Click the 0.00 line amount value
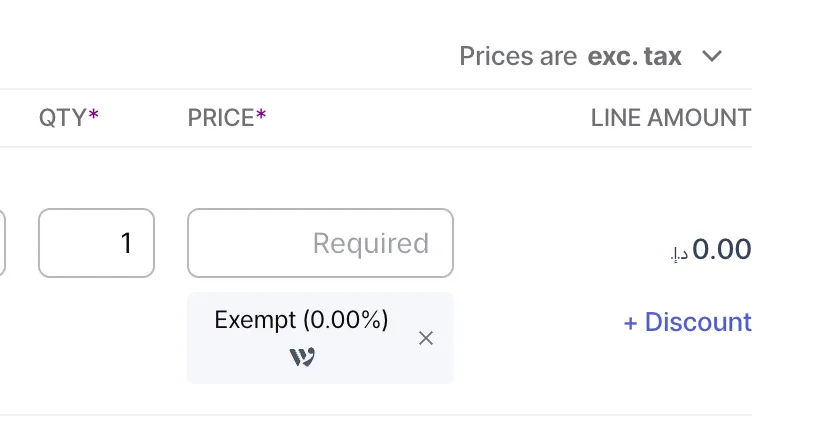This screenshot has height=440, width=818. [721, 249]
